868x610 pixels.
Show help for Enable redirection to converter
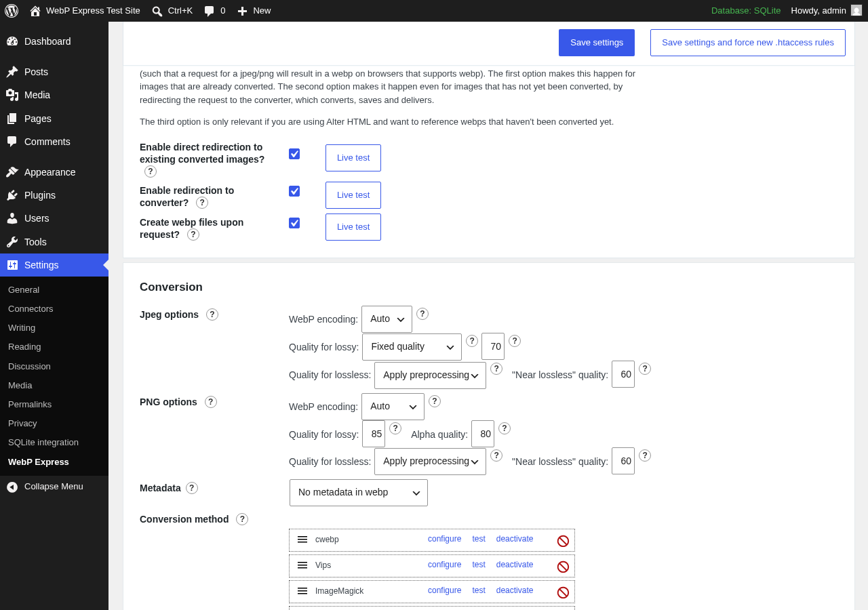(202, 203)
